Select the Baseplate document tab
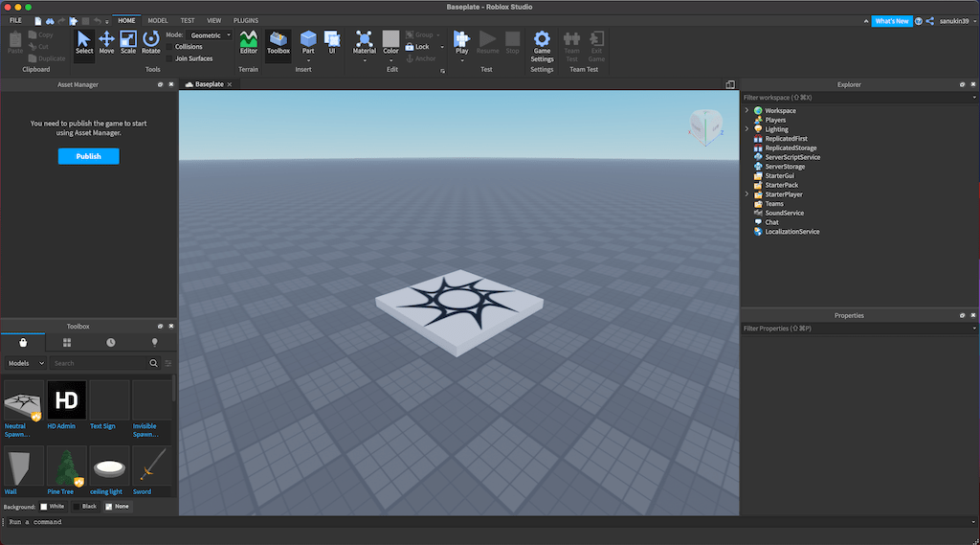980x545 pixels. point(209,84)
